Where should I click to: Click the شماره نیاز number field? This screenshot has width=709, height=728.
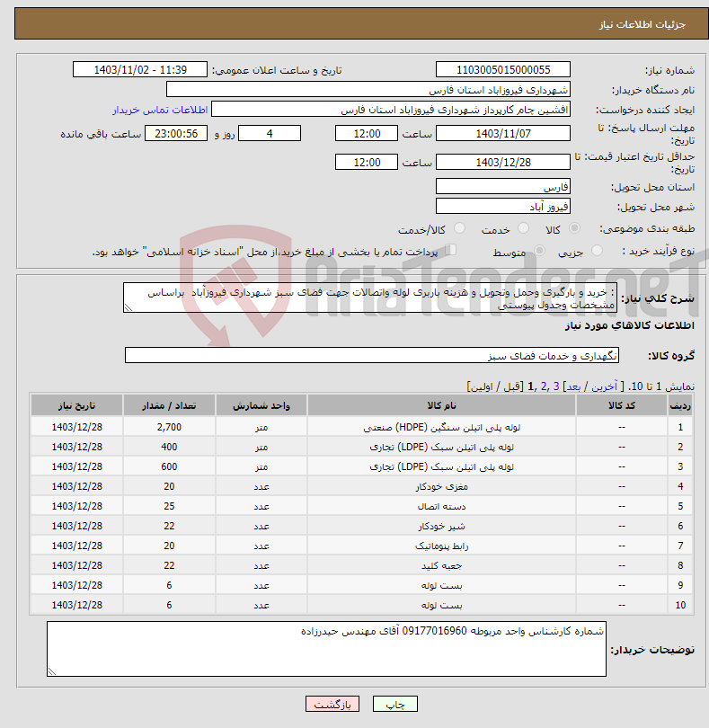503,69
